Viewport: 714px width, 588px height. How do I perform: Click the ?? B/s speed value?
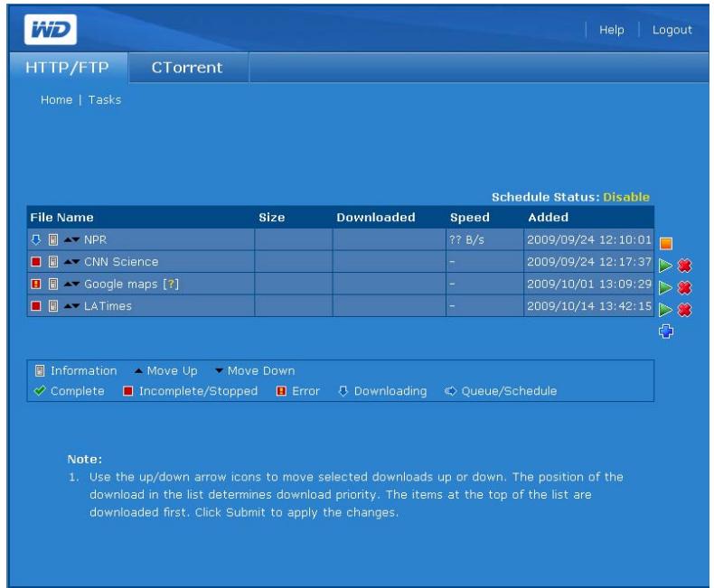[x=466, y=239]
